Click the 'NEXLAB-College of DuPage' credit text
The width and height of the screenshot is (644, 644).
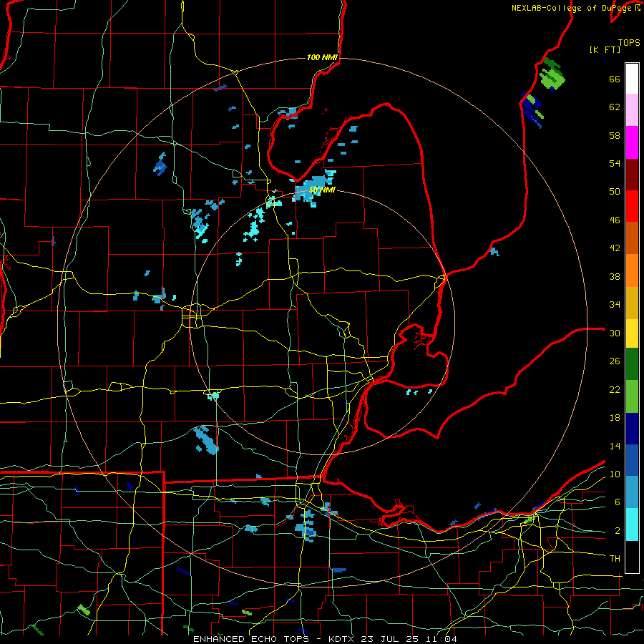pyautogui.click(x=570, y=8)
